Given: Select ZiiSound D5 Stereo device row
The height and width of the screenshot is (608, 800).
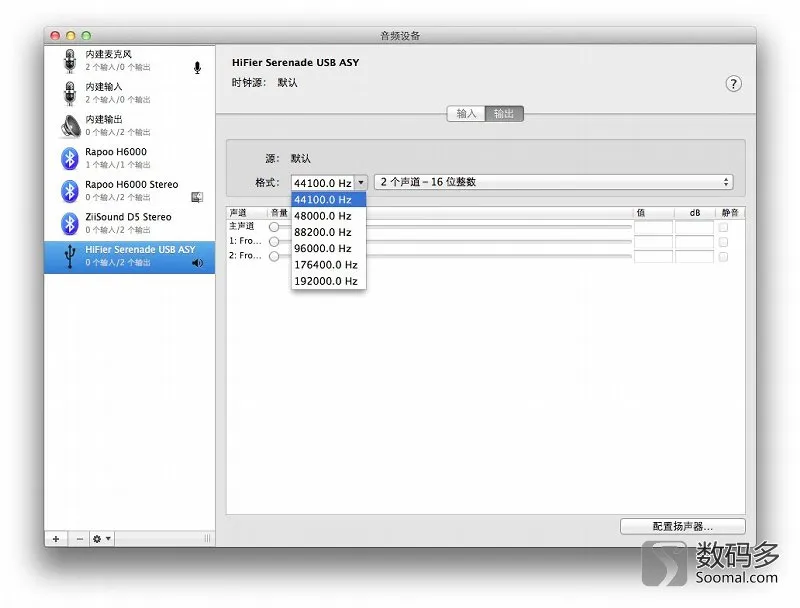Looking at the screenshot, I should pyautogui.click(x=130, y=223).
